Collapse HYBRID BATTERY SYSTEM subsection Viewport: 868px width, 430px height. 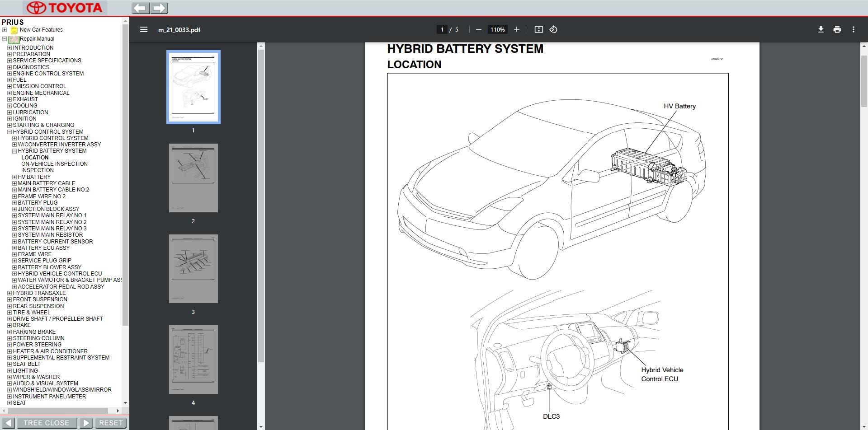[x=14, y=151]
